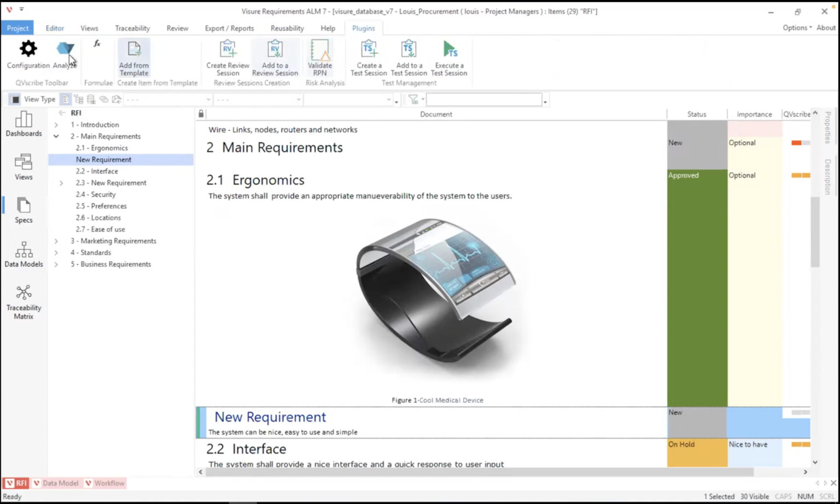The image size is (840, 504).
Task: Open the Options menu at top right
Action: [x=796, y=27]
